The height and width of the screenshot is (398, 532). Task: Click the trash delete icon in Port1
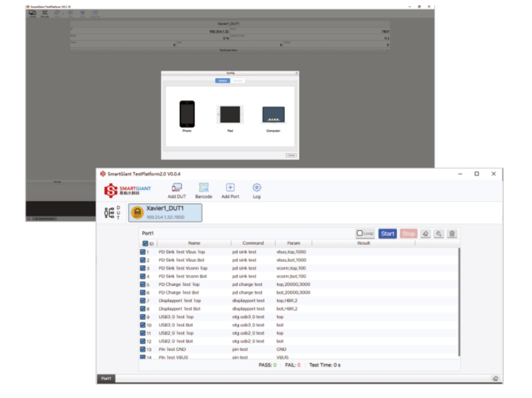click(x=452, y=233)
